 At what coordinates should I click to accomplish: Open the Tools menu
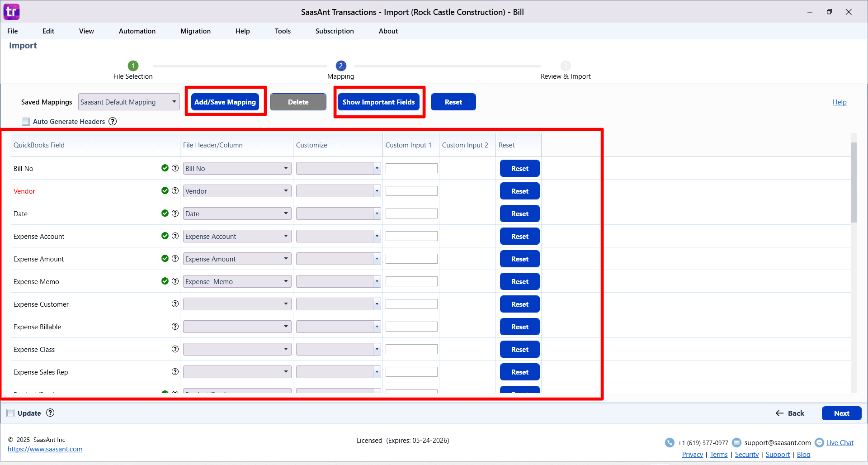pos(283,31)
